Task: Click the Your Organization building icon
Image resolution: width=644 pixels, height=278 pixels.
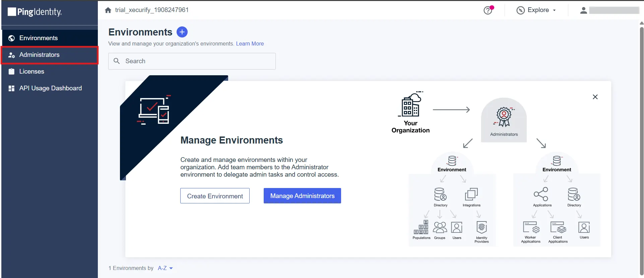Action: click(x=411, y=104)
